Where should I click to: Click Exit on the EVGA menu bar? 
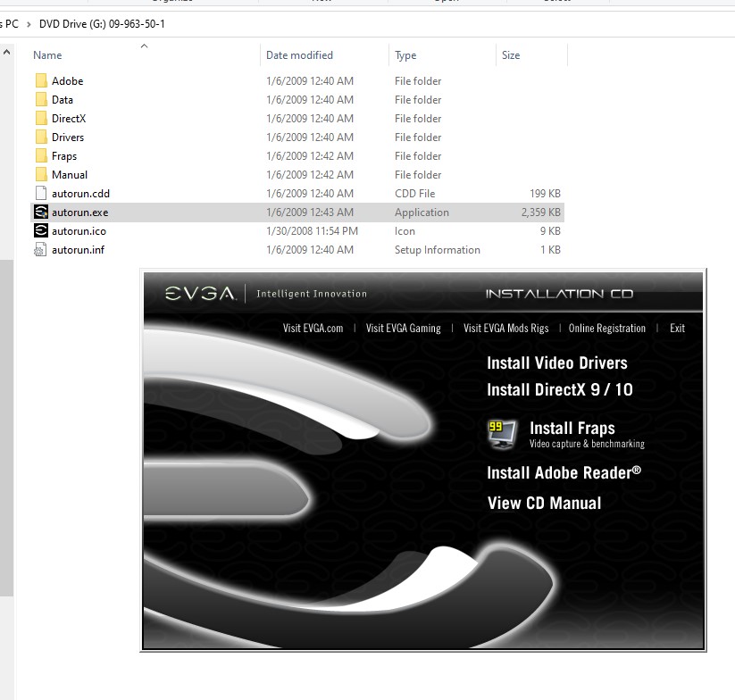coord(677,328)
